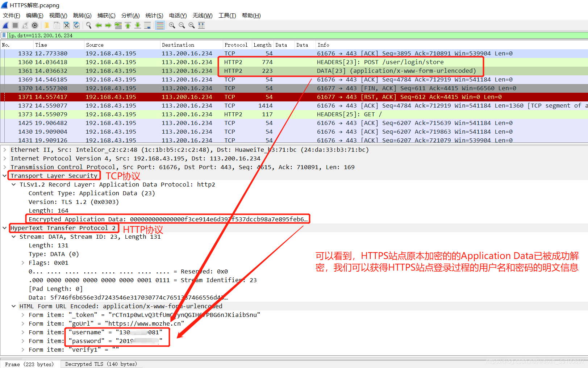This screenshot has width=588, height=368.
Task: Open the display filter bookmark menu
Action: tap(4, 35)
